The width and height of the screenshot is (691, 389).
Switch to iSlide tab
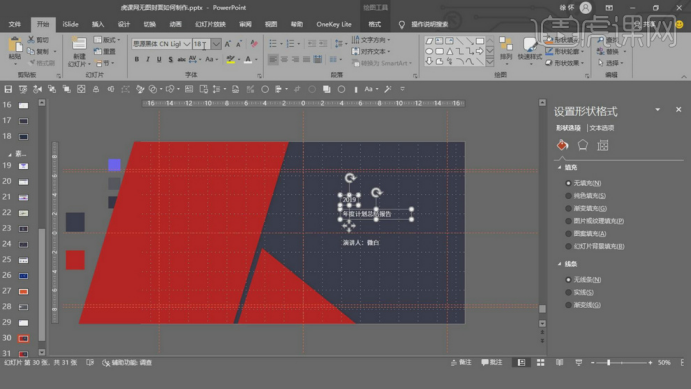tap(71, 24)
